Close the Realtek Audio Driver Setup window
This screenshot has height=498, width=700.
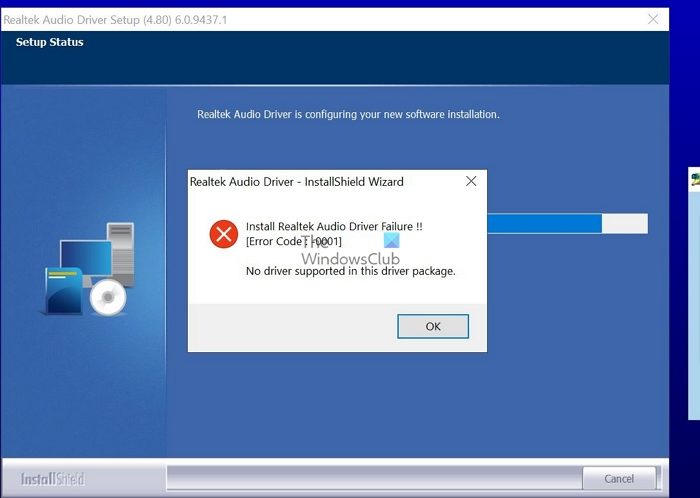[x=653, y=19]
